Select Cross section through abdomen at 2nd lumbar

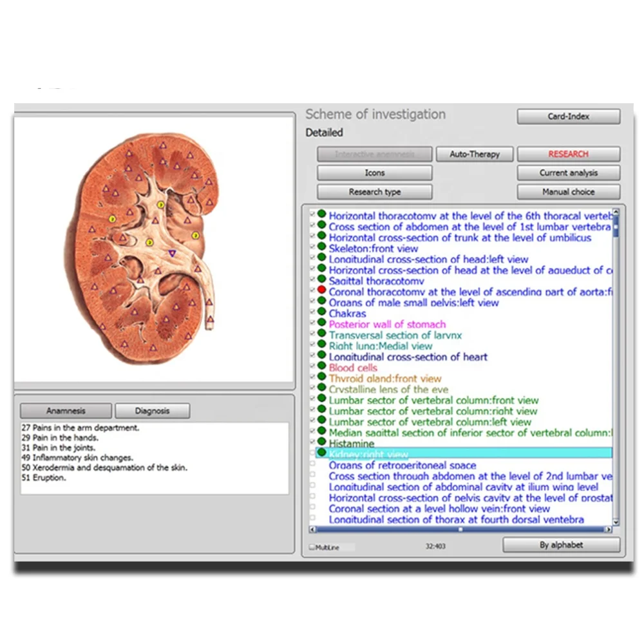pyautogui.click(x=470, y=476)
